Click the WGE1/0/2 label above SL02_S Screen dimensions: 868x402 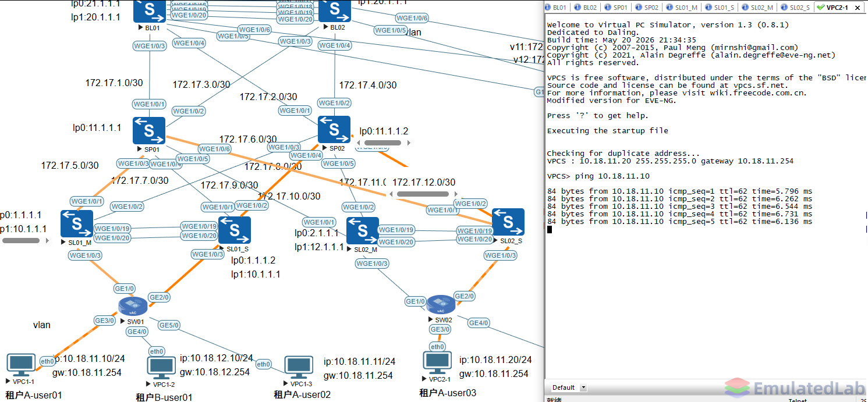(x=470, y=204)
